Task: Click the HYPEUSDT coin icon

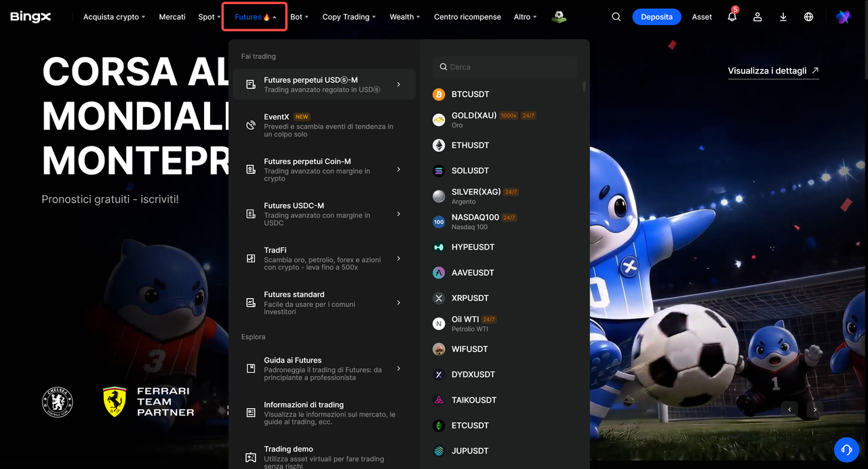Action: 439,247
